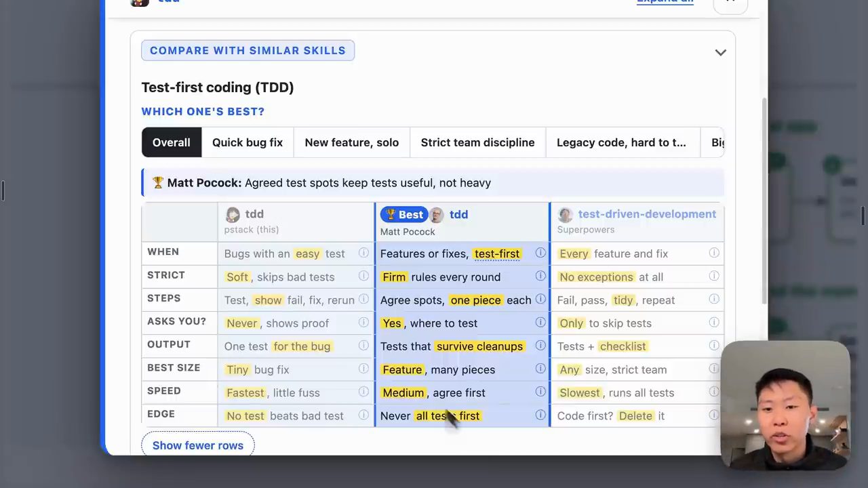This screenshot has width=868, height=488.
Task: Click info icon for 'Test, show fail, fix, rerun'
Action: tap(363, 299)
